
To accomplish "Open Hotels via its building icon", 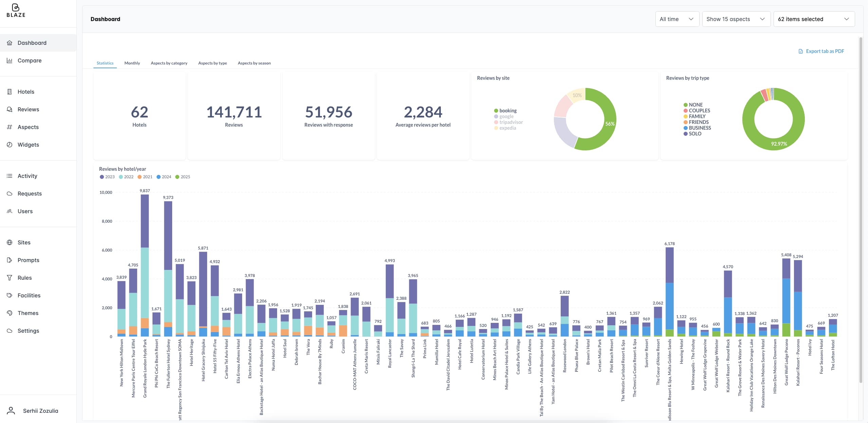I will coord(10,92).
